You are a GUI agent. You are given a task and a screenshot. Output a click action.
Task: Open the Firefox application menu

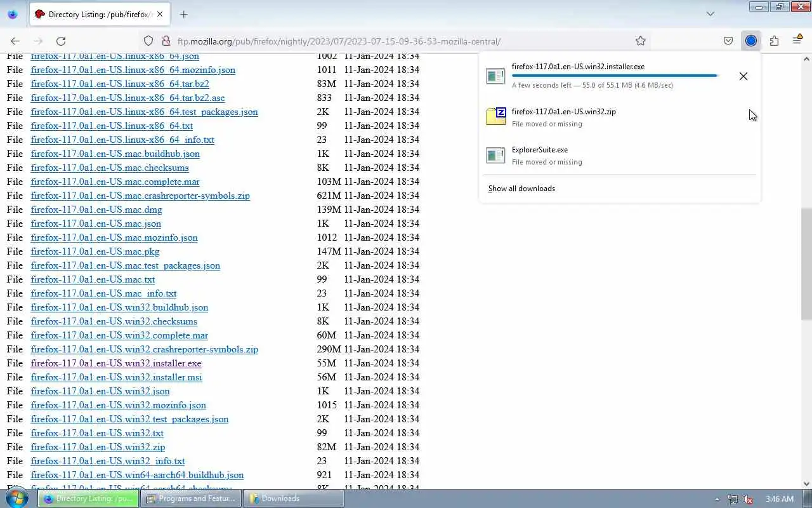click(x=797, y=41)
